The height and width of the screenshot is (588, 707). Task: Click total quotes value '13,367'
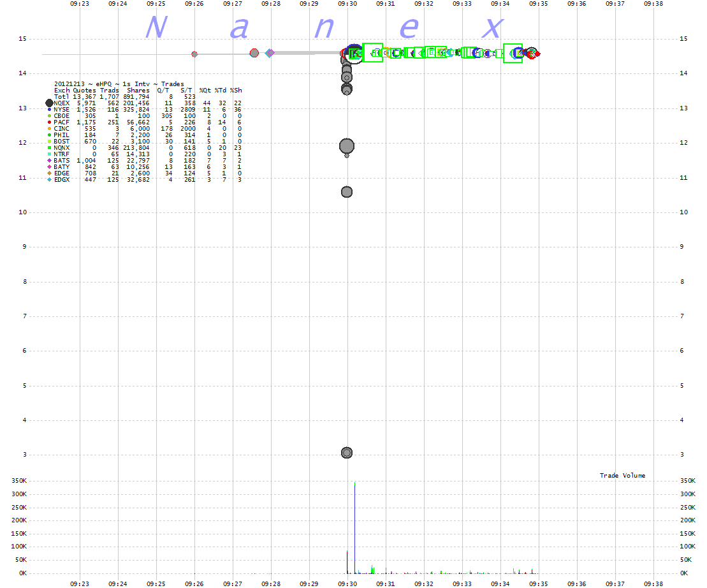tap(84, 96)
